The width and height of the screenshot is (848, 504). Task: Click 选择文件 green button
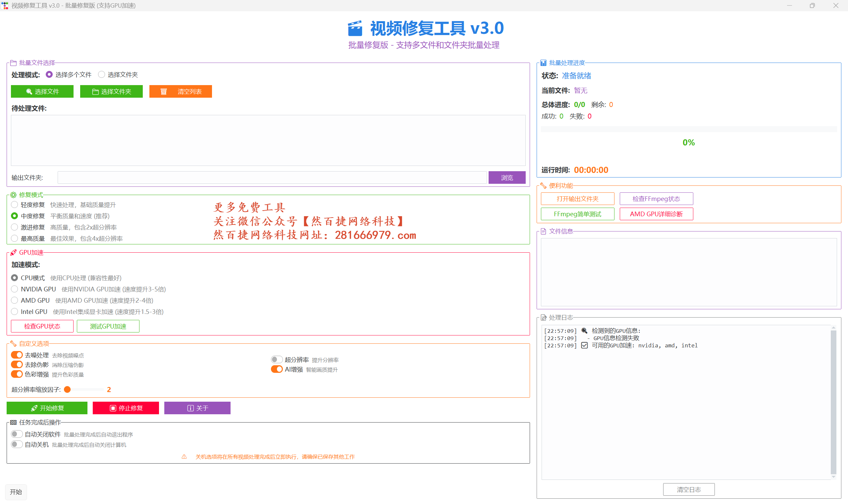click(42, 91)
